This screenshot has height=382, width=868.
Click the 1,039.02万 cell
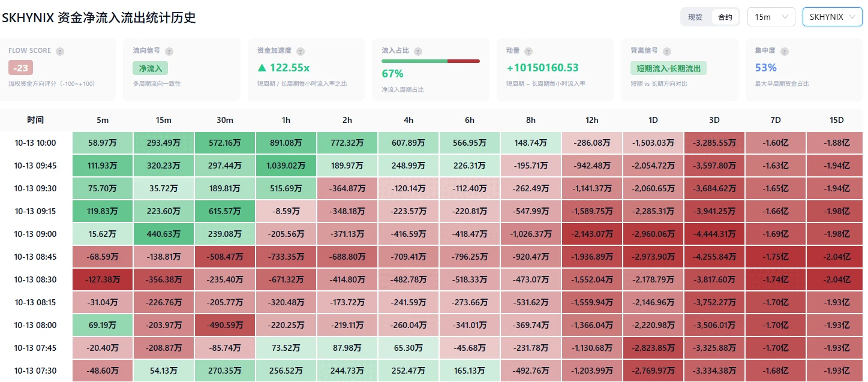(x=286, y=166)
